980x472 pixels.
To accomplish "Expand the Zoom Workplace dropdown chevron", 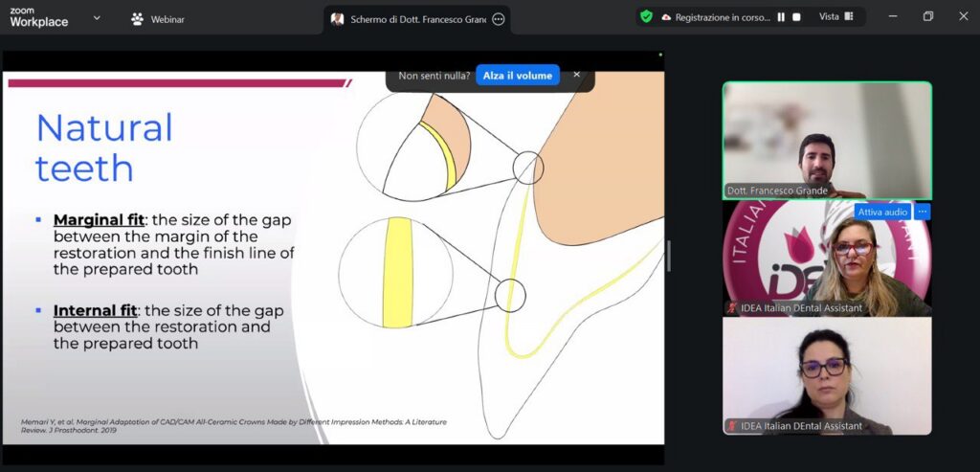I will click(x=97, y=18).
